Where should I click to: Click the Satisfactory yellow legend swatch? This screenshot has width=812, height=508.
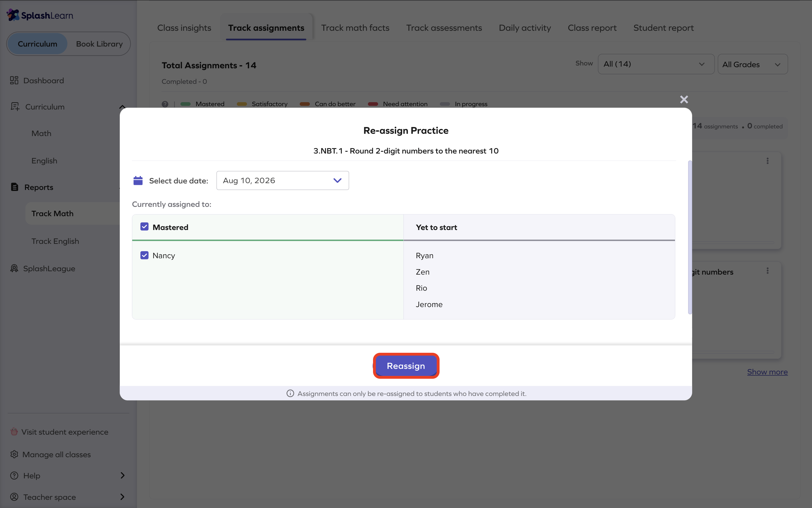[x=242, y=104]
